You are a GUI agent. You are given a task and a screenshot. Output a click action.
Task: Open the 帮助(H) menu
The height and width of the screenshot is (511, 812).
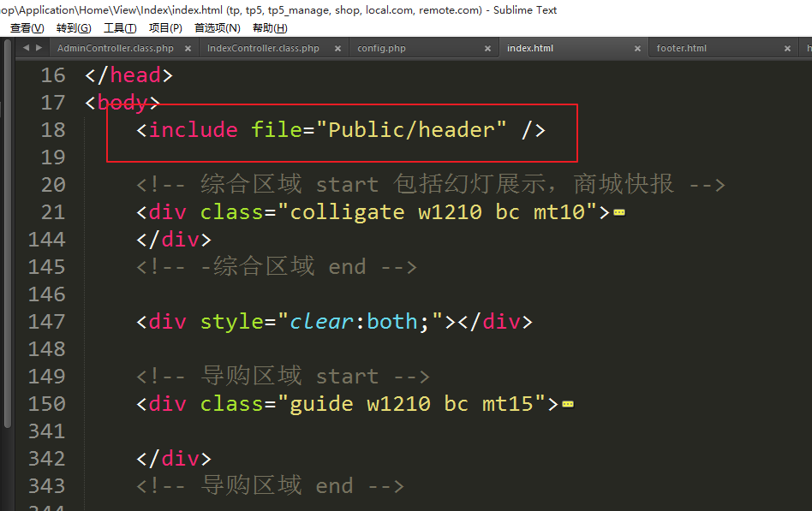(x=270, y=28)
